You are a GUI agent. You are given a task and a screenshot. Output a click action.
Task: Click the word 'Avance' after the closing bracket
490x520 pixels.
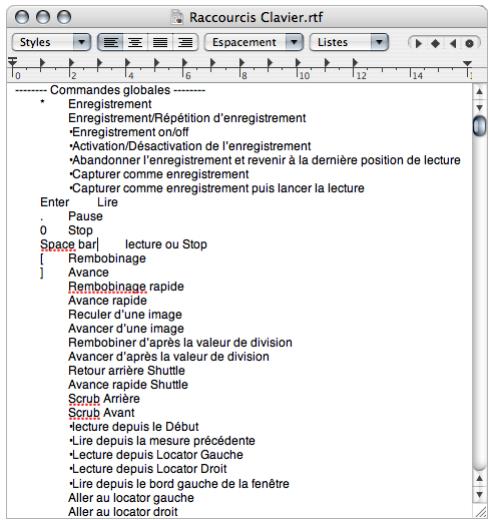(88, 273)
